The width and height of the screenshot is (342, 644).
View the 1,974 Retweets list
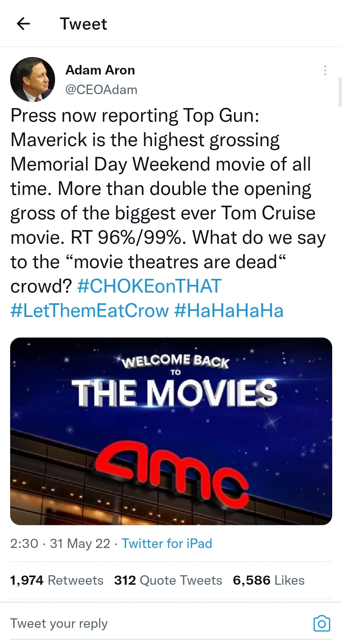point(57,580)
